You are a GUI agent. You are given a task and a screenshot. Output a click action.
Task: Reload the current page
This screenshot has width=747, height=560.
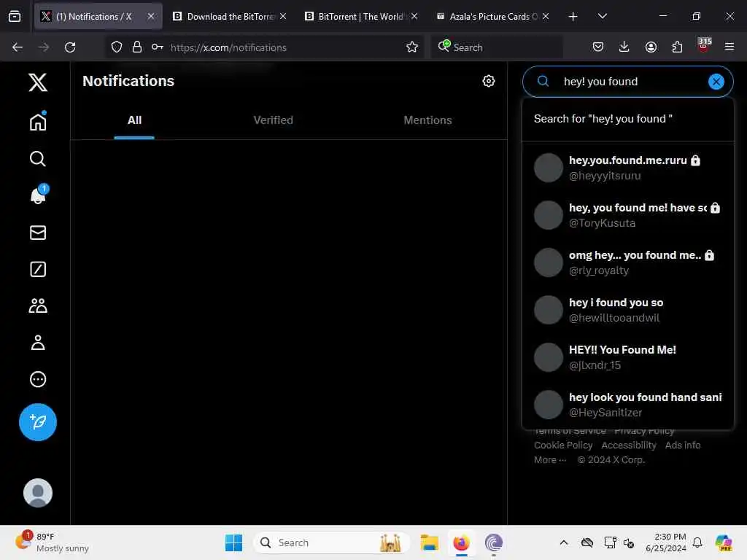pos(70,47)
